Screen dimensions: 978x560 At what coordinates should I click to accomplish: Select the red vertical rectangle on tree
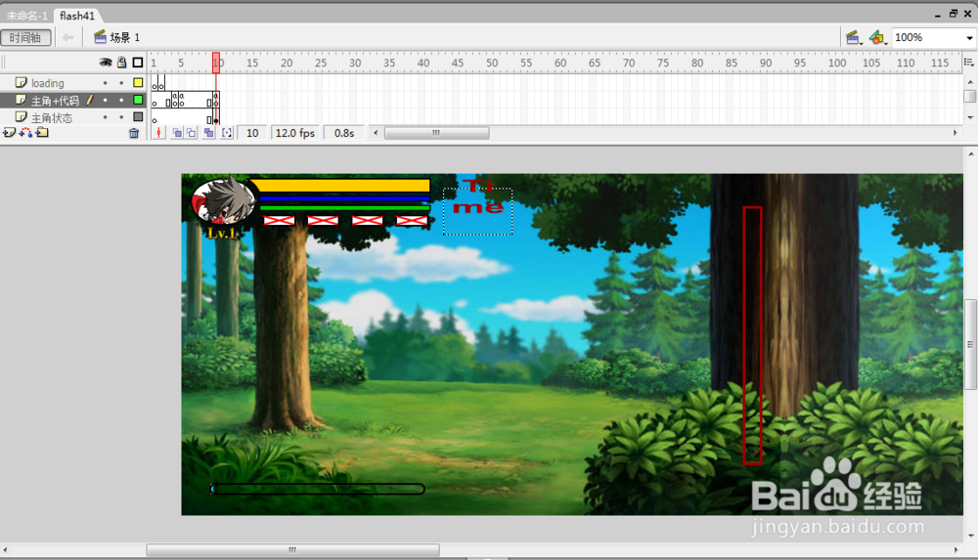[752, 335]
